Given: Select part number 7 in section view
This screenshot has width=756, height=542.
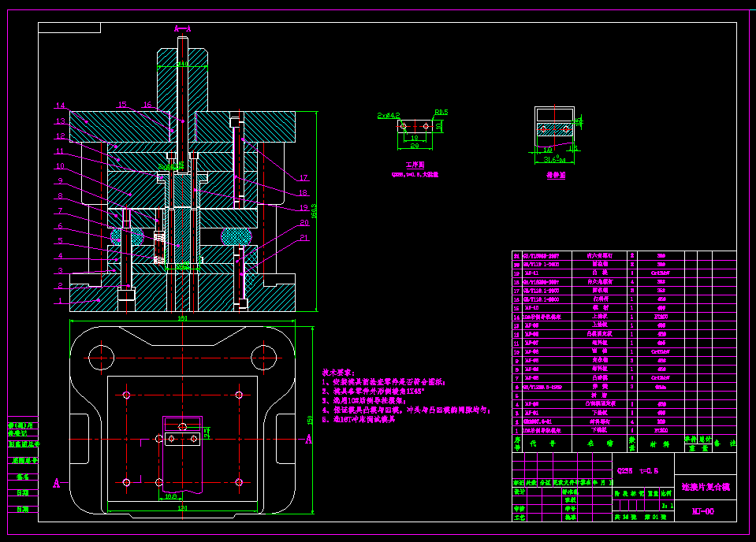Looking at the screenshot, I should coord(60,211).
